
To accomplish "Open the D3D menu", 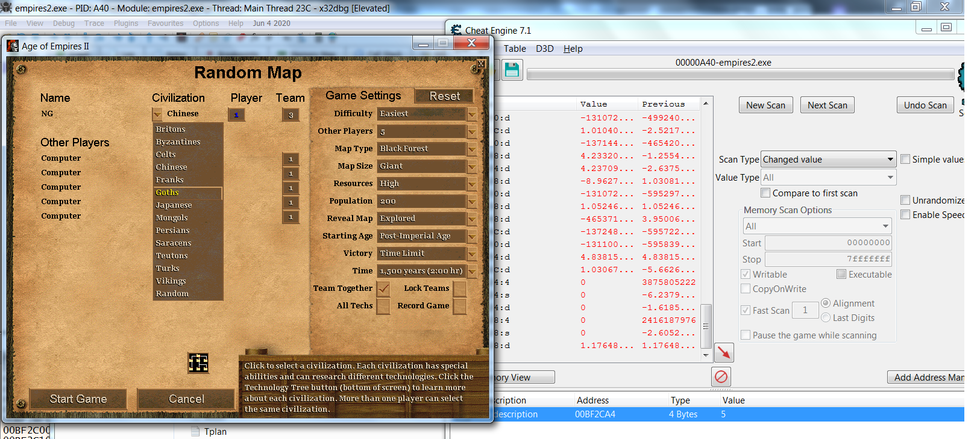I will click(x=544, y=49).
